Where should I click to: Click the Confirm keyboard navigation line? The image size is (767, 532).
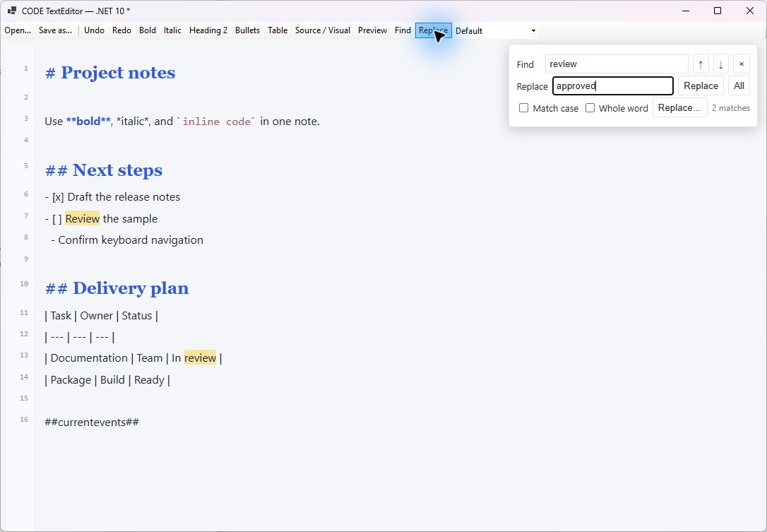pos(127,240)
